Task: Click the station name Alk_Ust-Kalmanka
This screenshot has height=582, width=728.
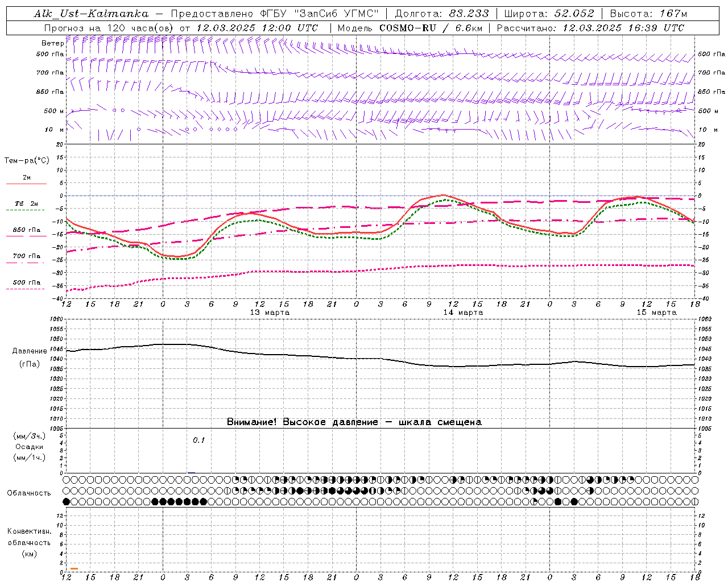Action: 91,14
